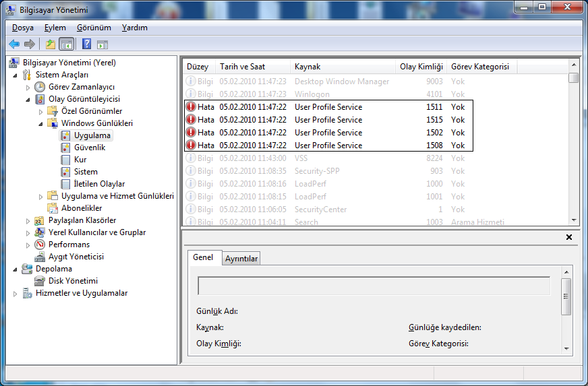Expand the Performans node
The height and width of the screenshot is (386, 588).
[x=28, y=245]
